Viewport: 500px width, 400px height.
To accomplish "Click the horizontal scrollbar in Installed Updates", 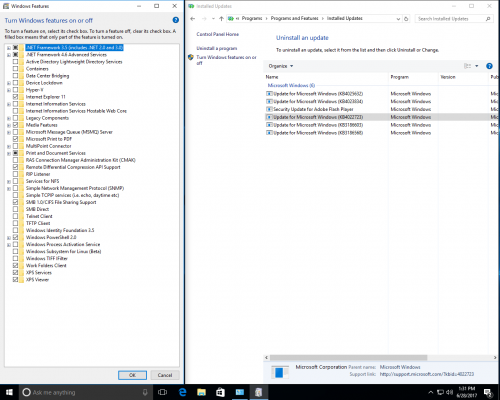I will [348, 358].
